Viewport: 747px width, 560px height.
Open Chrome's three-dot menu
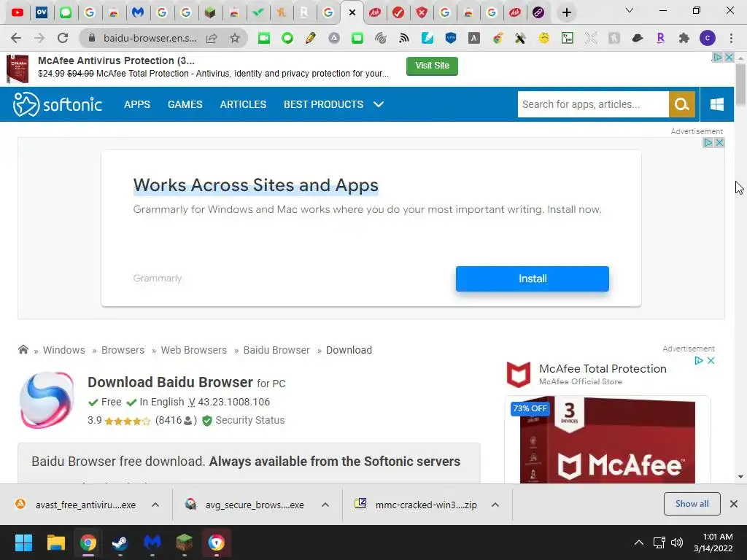click(731, 38)
